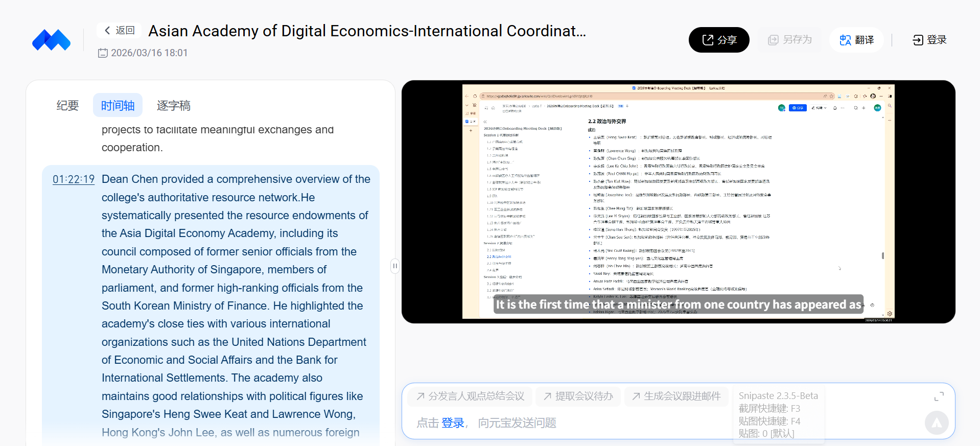Screen dimensions: 980x446
Task: Click the Tencent Meeting logo
Action: (x=51, y=40)
